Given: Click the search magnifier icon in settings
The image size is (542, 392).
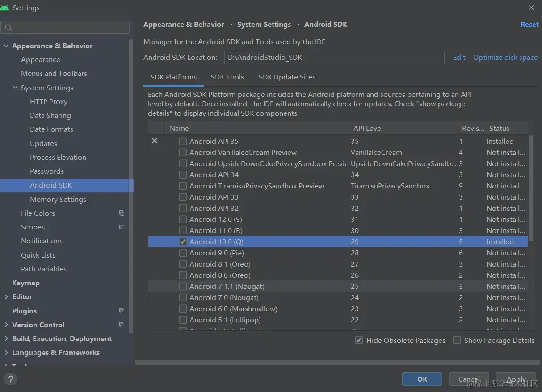Looking at the screenshot, I should [x=8, y=28].
